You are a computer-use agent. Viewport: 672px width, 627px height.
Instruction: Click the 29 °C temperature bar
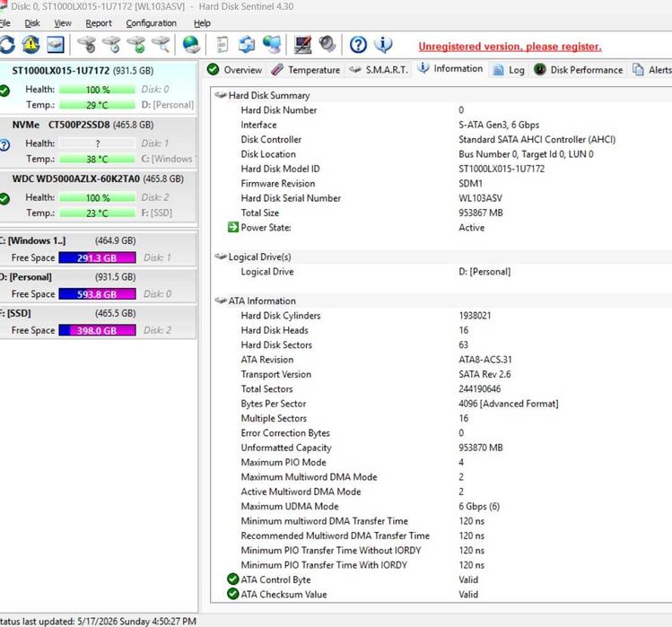coord(97,105)
